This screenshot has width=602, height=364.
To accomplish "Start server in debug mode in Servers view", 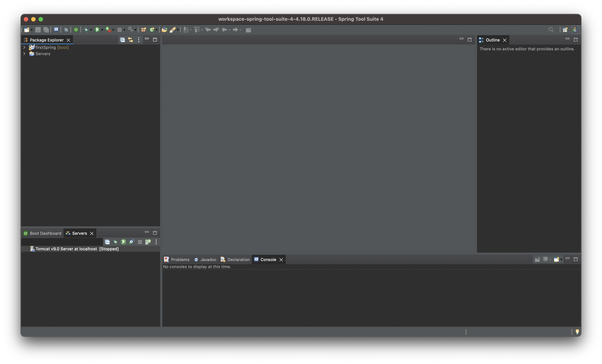I will 115,242.
